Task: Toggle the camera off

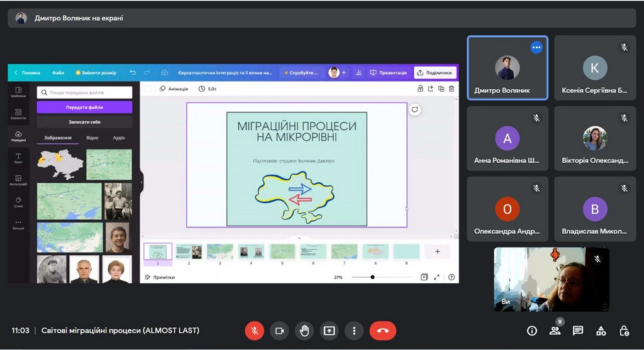Action: (279, 331)
